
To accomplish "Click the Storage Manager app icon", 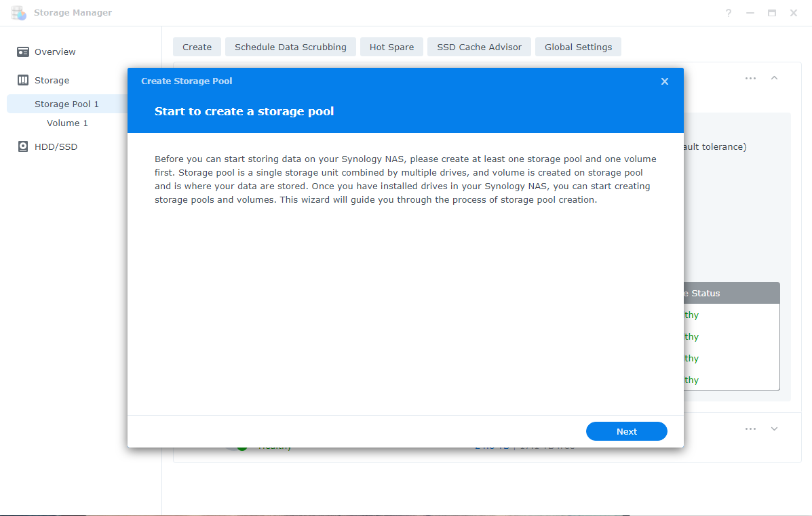I will click(x=18, y=13).
